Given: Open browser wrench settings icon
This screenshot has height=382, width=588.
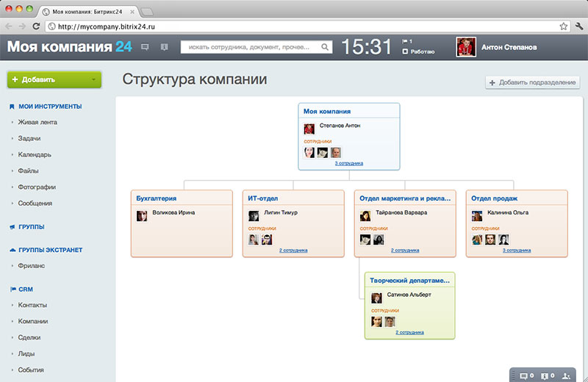Looking at the screenshot, I should pos(579,26).
